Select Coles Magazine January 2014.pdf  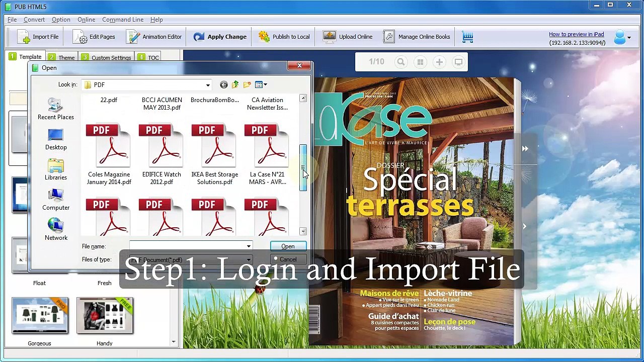[x=109, y=155]
